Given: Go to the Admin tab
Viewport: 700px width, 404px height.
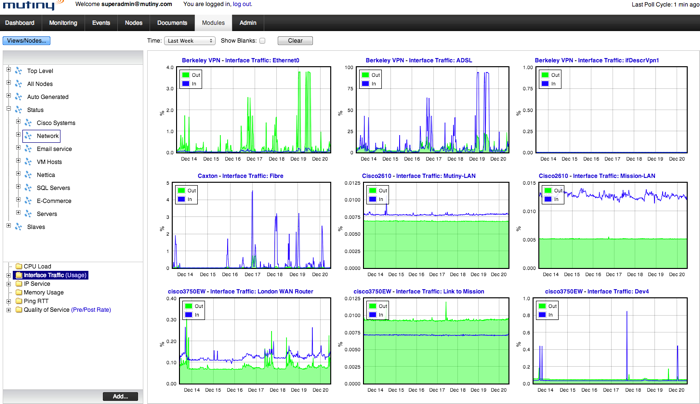Looking at the screenshot, I should [248, 23].
